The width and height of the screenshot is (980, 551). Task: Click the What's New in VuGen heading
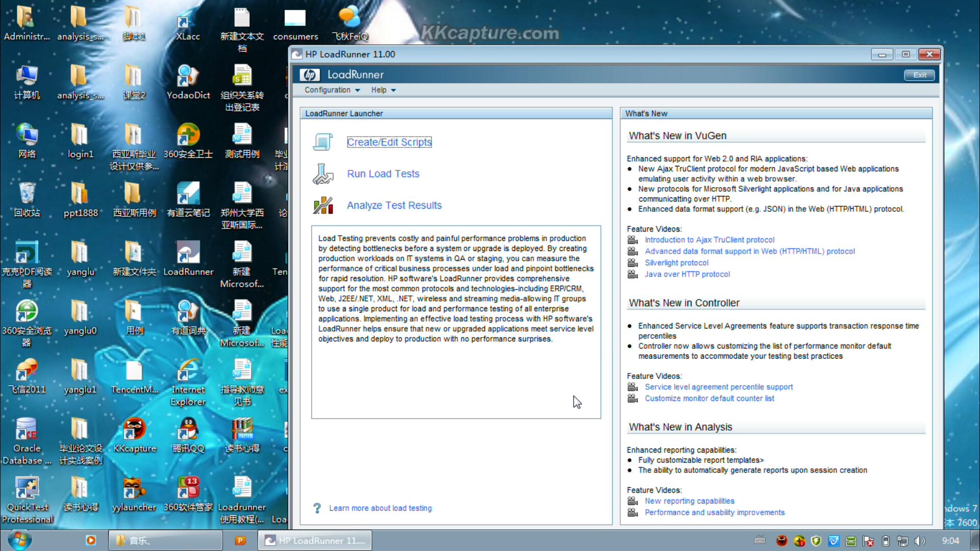click(677, 136)
